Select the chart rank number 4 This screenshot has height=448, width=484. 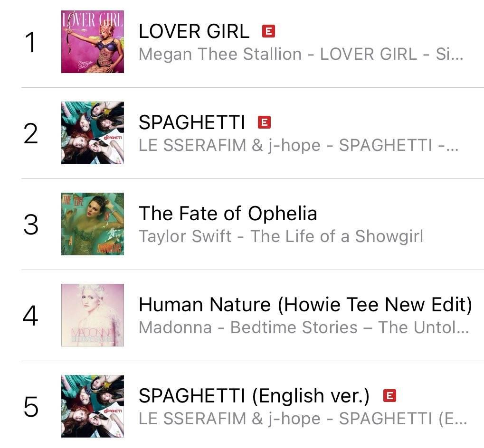[x=31, y=316]
